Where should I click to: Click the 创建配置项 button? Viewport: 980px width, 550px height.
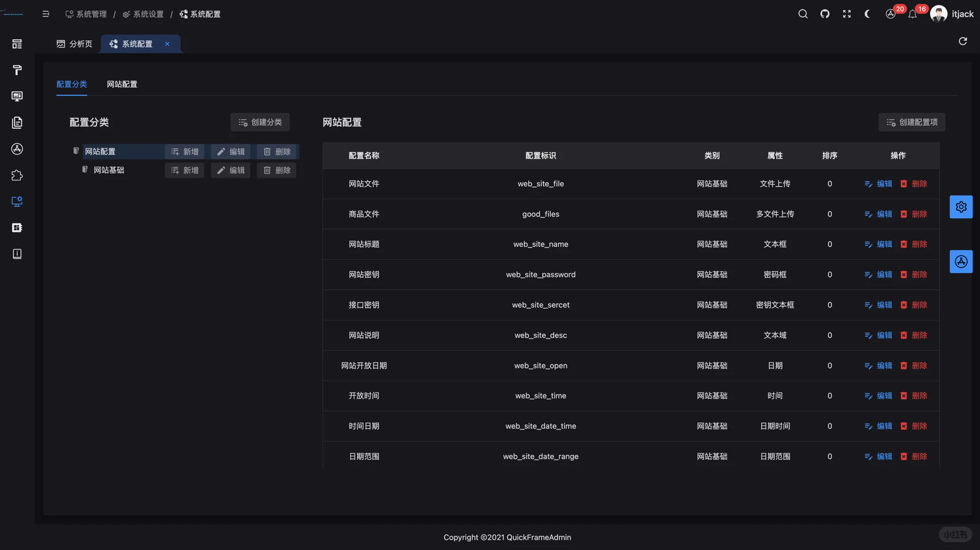tap(912, 122)
